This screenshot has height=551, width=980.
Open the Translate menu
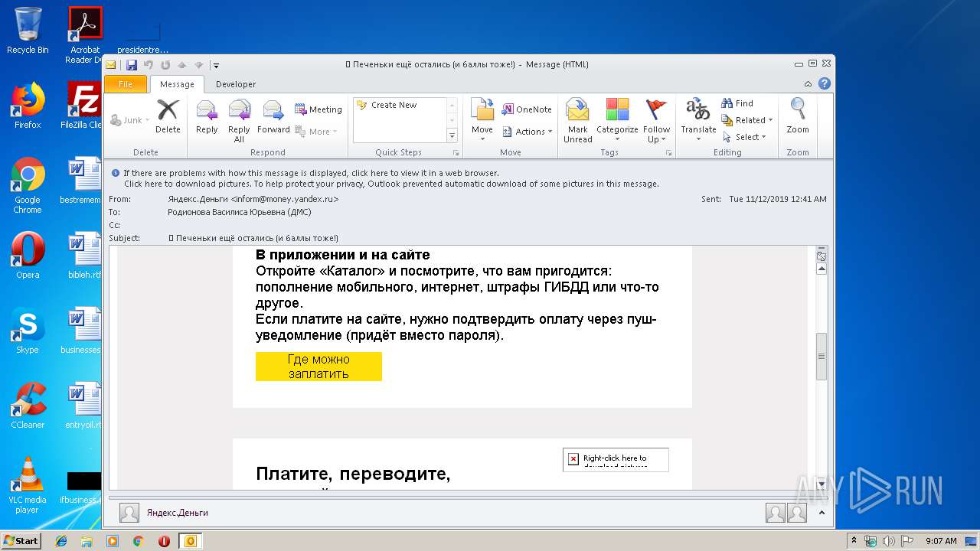[698, 120]
